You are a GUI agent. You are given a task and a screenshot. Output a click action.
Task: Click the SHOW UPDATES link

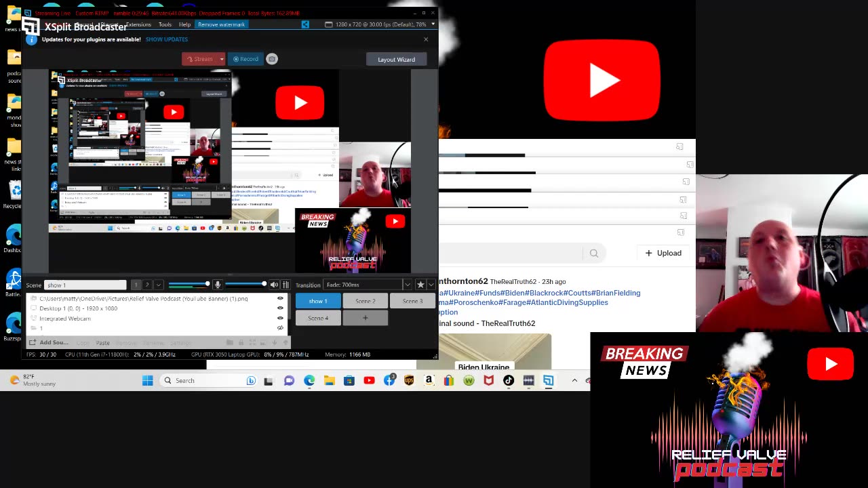167,39
